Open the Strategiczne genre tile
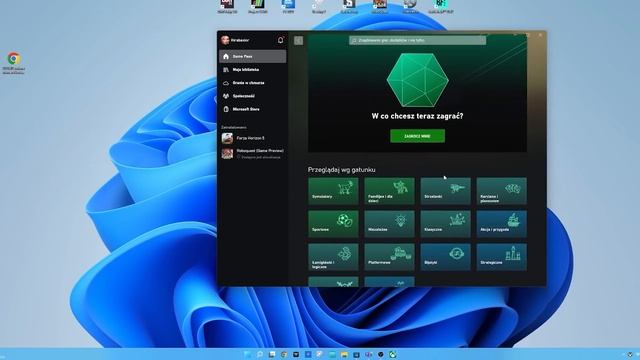640x360 pixels. tap(501, 257)
